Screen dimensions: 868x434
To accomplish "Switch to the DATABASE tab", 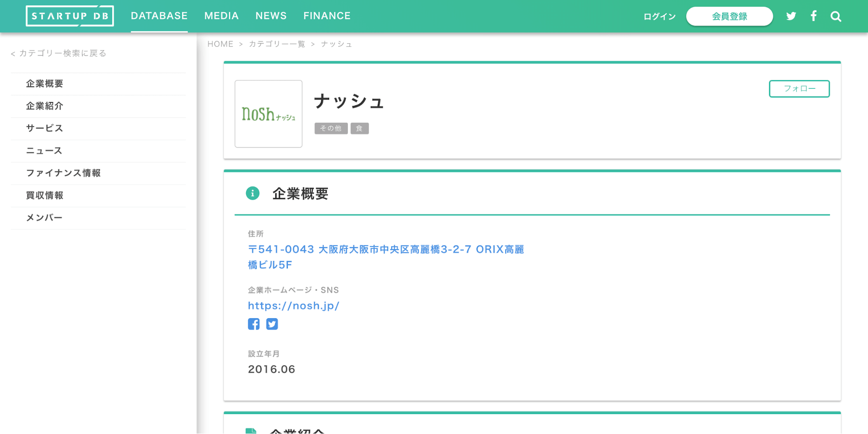I will tap(159, 16).
